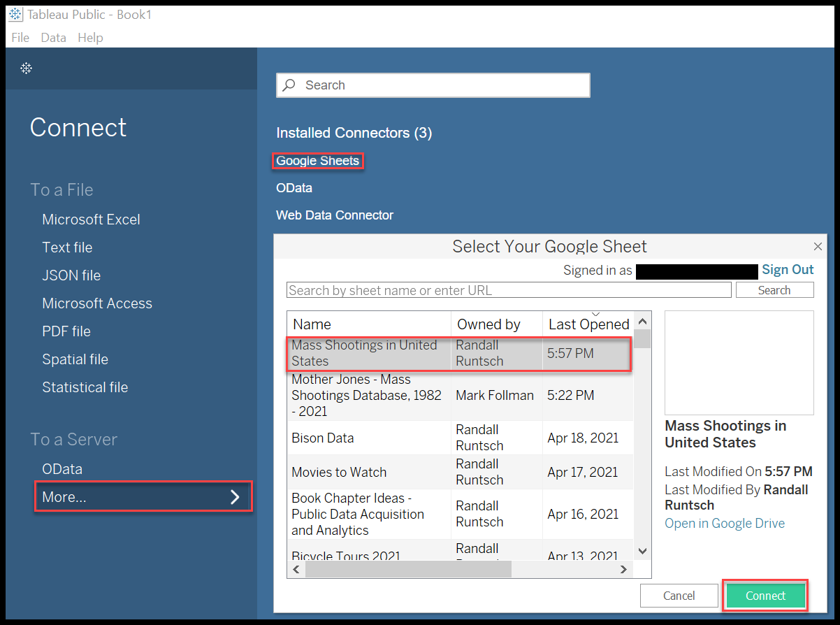Click the Tableau logo icon in sidebar header

tap(26, 69)
